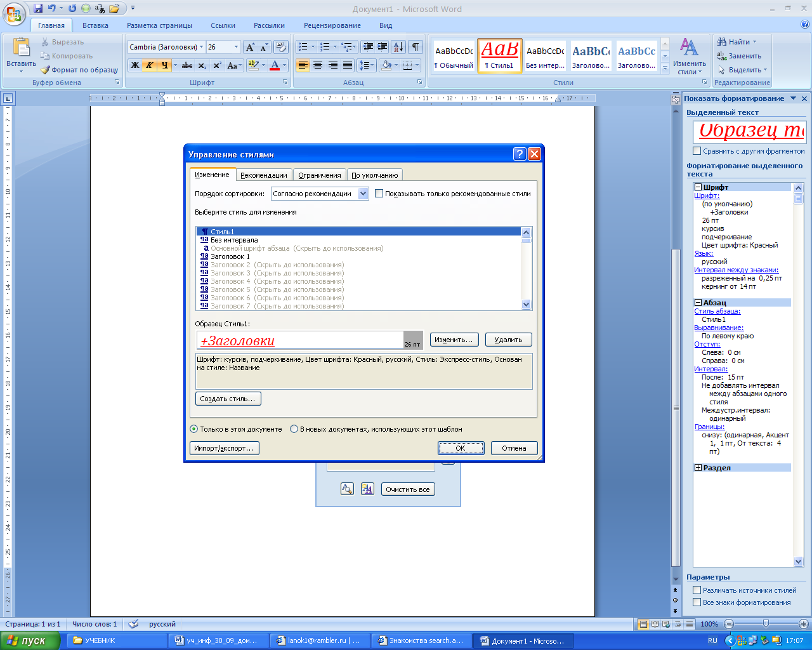
Task: Click the Шрифт: link in formatting pane
Action: (x=707, y=196)
